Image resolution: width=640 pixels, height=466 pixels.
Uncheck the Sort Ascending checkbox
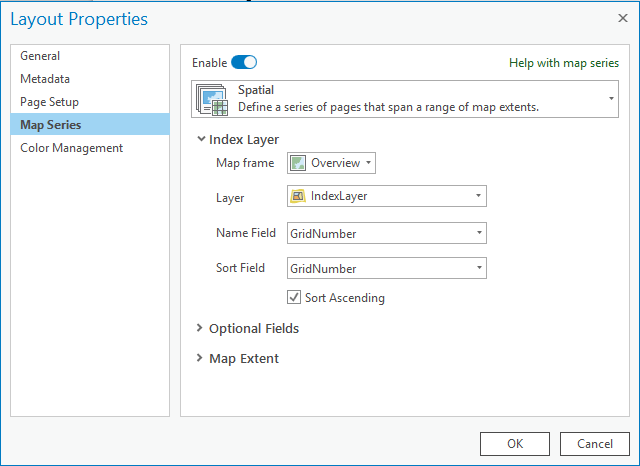pyautogui.click(x=294, y=297)
